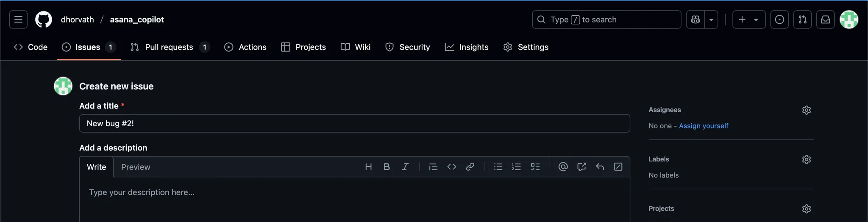Mention a user with the @ icon

point(563,167)
